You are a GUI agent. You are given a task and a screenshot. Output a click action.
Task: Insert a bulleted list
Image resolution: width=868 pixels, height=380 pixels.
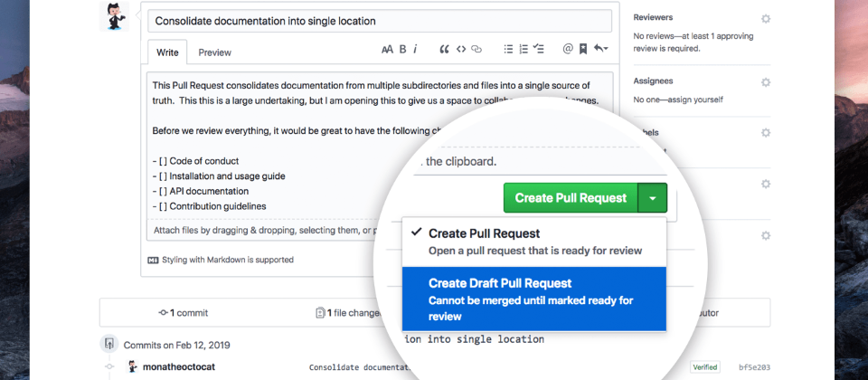(x=508, y=49)
